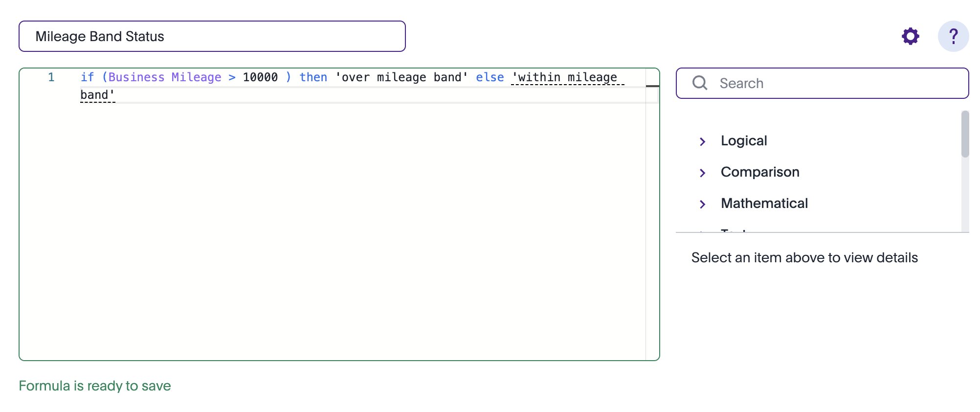Expand the Mathematical category chevron
Screen dimensions: 980x412
[x=702, y=204]
